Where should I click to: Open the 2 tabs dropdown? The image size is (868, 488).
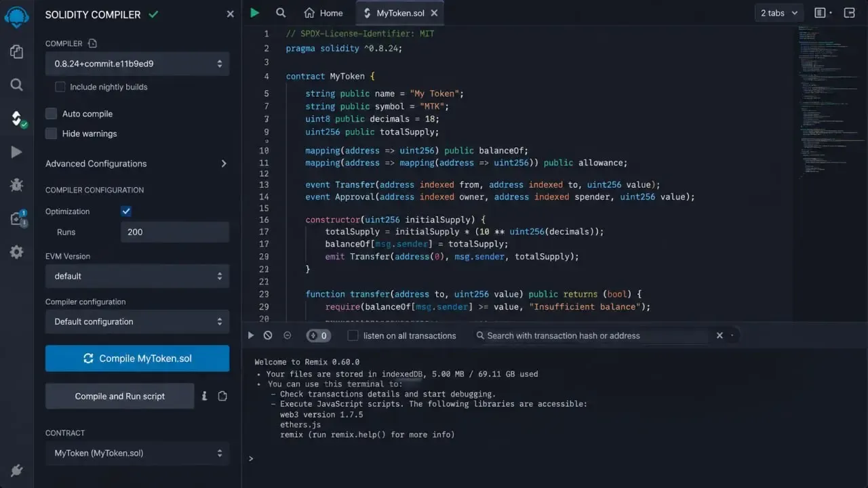coord(779,13)
